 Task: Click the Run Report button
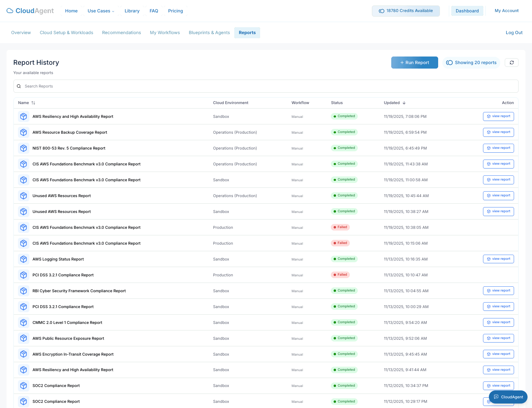[415, 62]
